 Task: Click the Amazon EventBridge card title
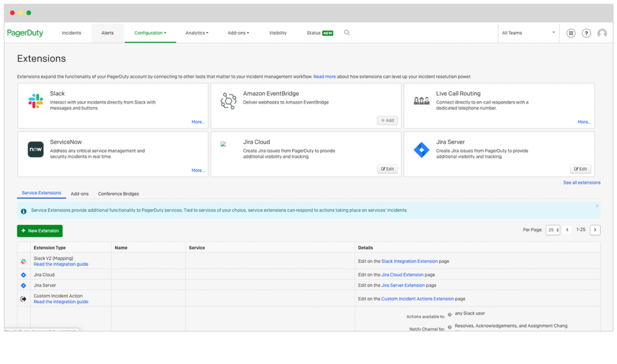click(x=271, y=93)
